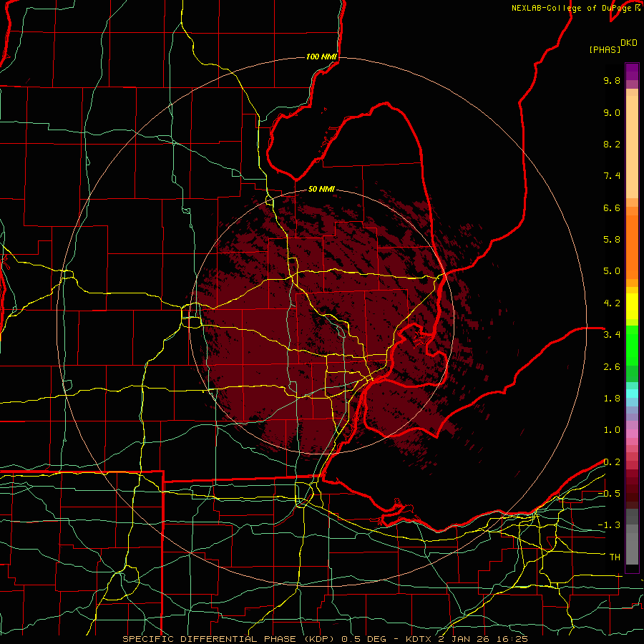Click the 50 NMI range ring label
This screenshot has width=644, height=644.
[321, 189]
